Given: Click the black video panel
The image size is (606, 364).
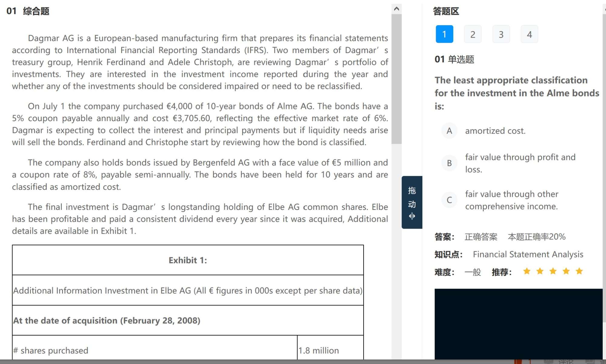Looking at the screenshot, I should point(518,324).
